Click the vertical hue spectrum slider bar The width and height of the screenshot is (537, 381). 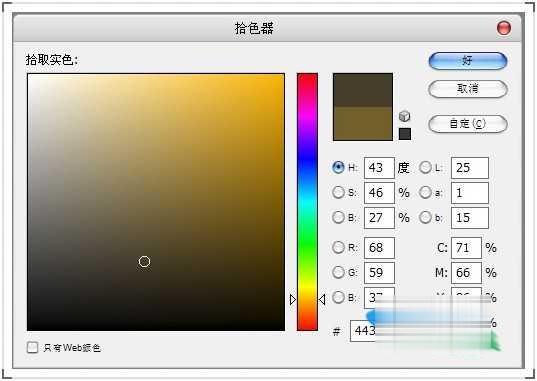coord(307,202)
